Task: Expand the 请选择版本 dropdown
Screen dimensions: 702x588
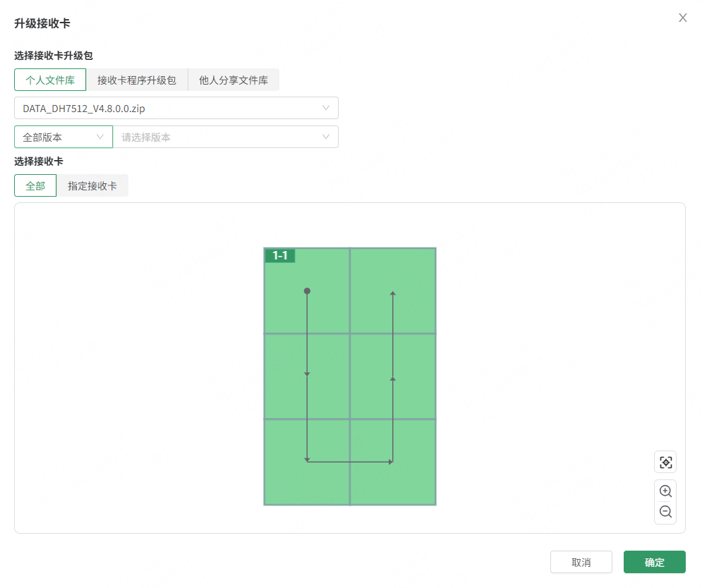Action: click(x=226, y=137)
